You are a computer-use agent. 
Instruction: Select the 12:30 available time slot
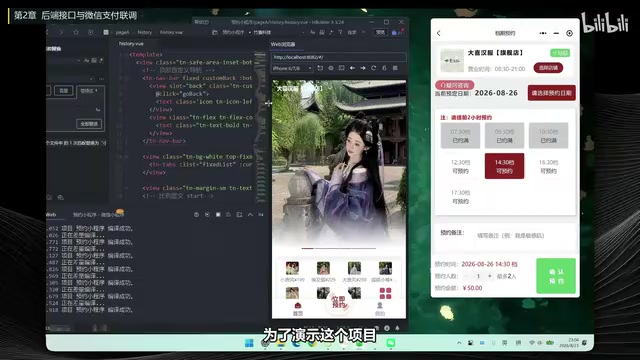(460, 167)
